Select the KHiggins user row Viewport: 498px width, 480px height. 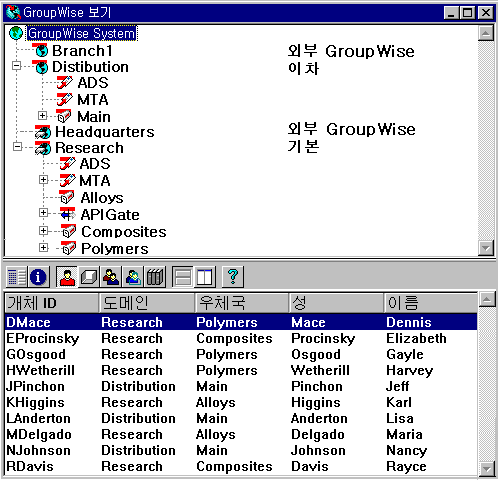241,402
